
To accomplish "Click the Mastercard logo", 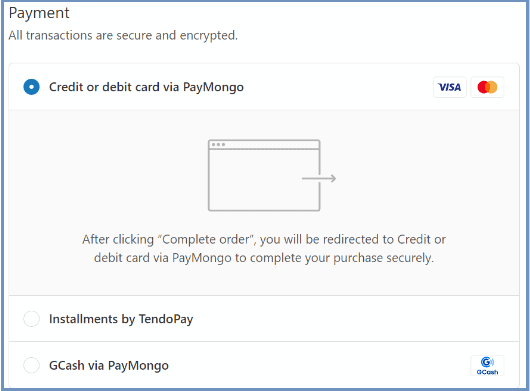I will 487,87.
